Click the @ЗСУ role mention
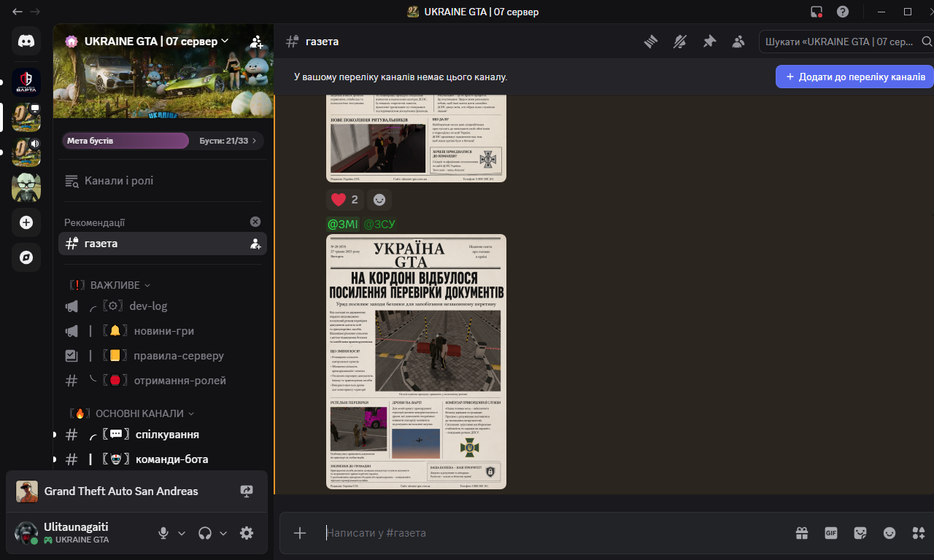This screenshot has height=560, width=934. 379,225
